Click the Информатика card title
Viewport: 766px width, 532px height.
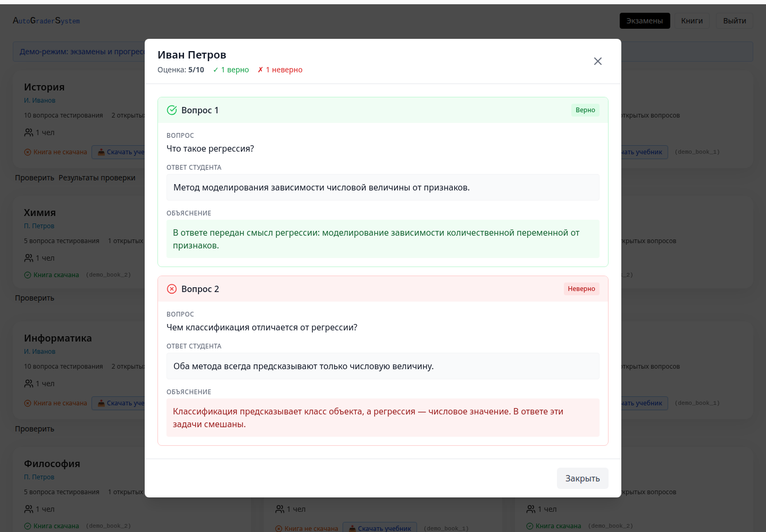coord(58,338)
